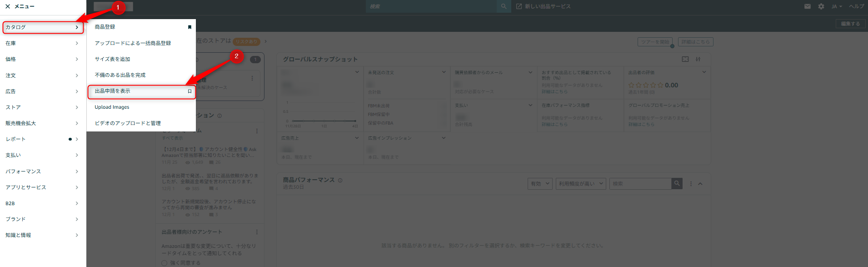Click the filter sliders icon in グローバルスナップショット
Viewport: 868px width, 267px height.
tap(698, 59)
